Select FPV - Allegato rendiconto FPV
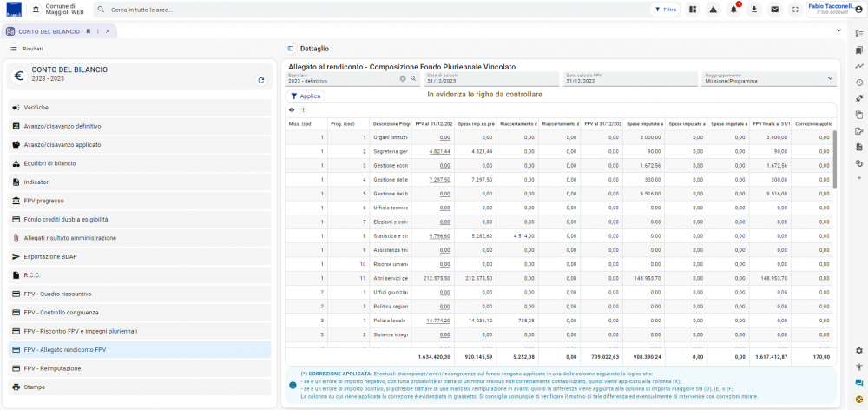 click(x=140, y=349)
